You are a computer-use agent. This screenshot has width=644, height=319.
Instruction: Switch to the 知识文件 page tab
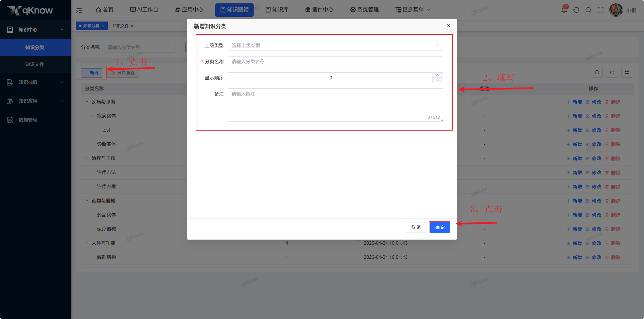coord(123,26)
